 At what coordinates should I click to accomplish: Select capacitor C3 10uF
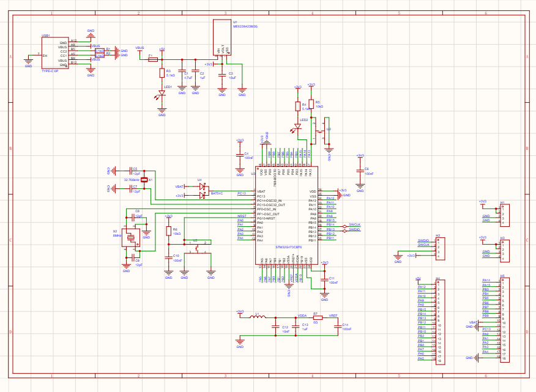(222, 74)
